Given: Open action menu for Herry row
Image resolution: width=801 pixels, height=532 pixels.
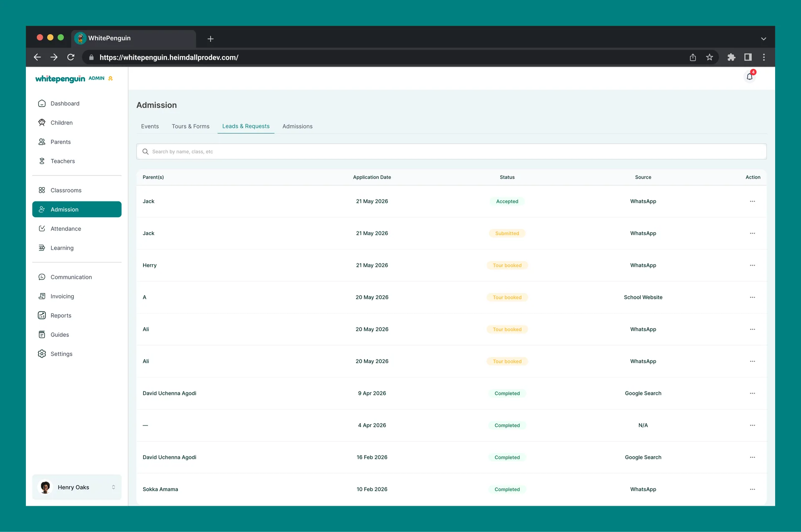Looking at the screenshot, I should tap(752, 265).
